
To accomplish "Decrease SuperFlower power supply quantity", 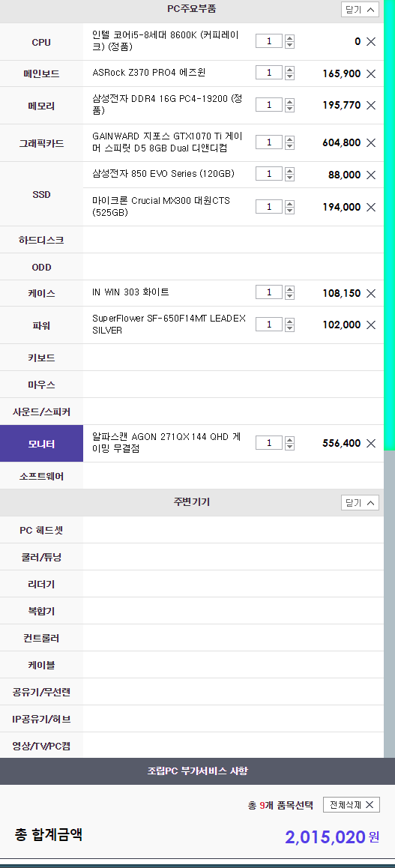I will click(290, 328).
